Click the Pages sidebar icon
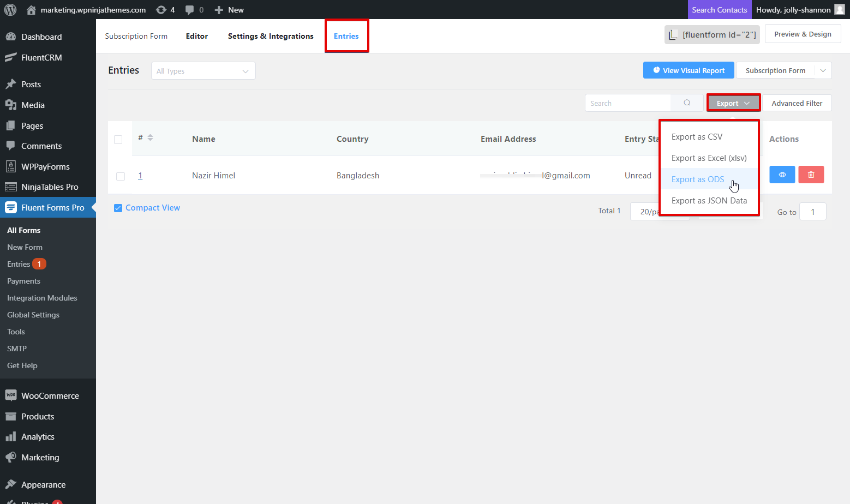The image size is (850, 504). coord(10,125)
